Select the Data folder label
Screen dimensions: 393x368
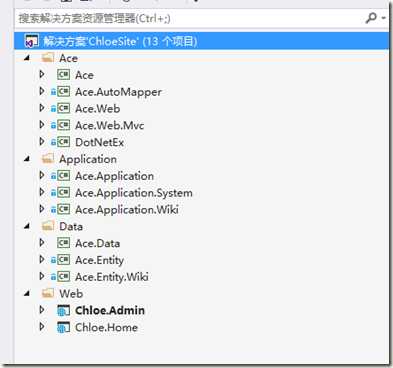point(71,226)
